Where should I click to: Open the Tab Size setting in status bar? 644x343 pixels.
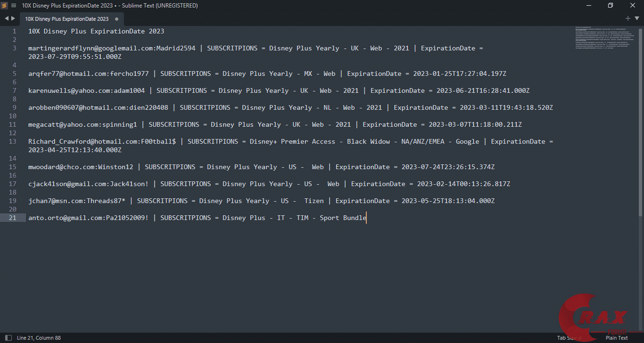[x=569, y=337]
